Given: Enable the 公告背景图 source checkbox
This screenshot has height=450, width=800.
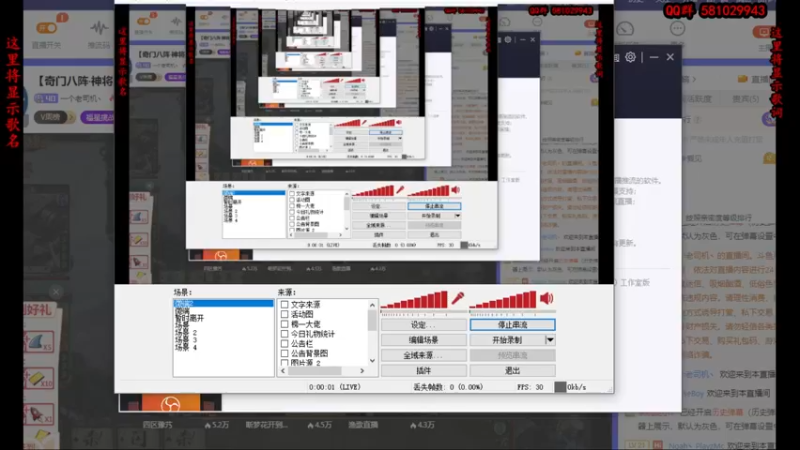Looking at the screenshot, I should tap(285, 353).
